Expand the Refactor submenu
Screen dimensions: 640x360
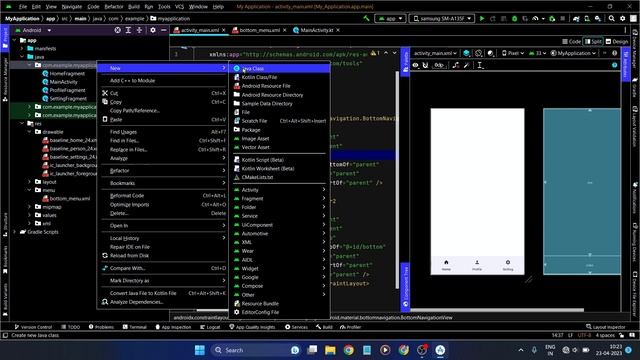tap(163, 171)
